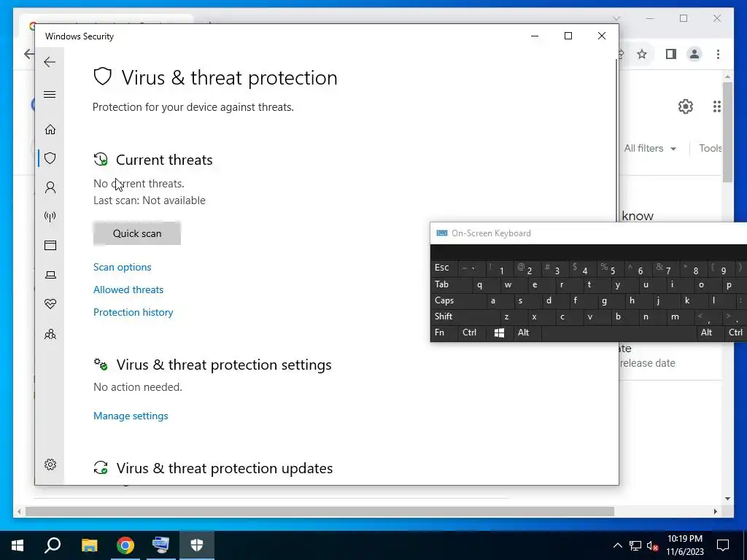Toggle left Alt key on On-Screen Keyboard
This screenshot has height=560, width=747.
[527, 332]
